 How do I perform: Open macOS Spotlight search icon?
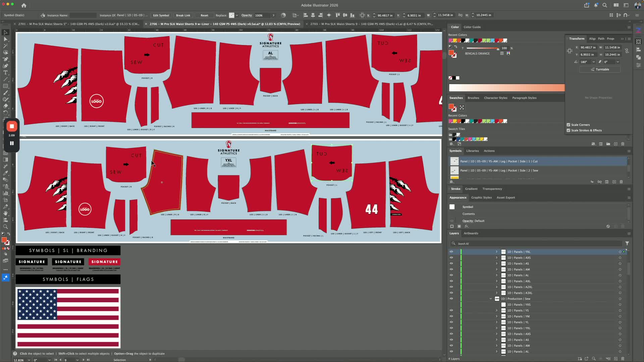tap(605, 5)
